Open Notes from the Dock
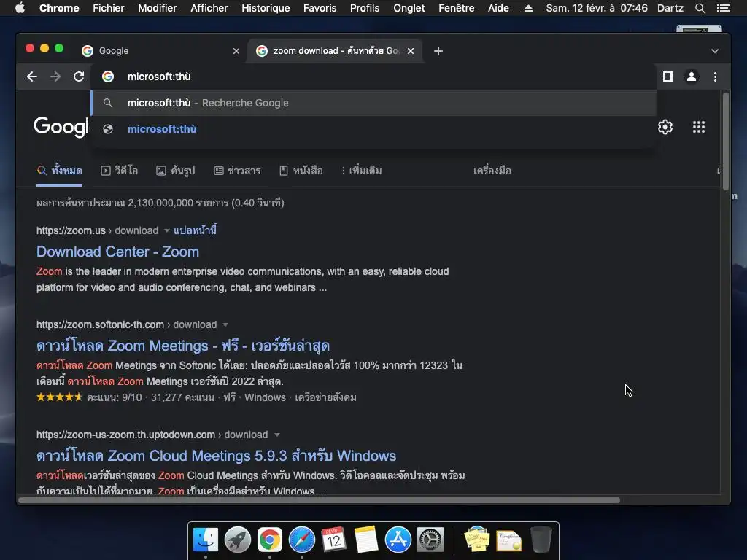 pos(366,540)
